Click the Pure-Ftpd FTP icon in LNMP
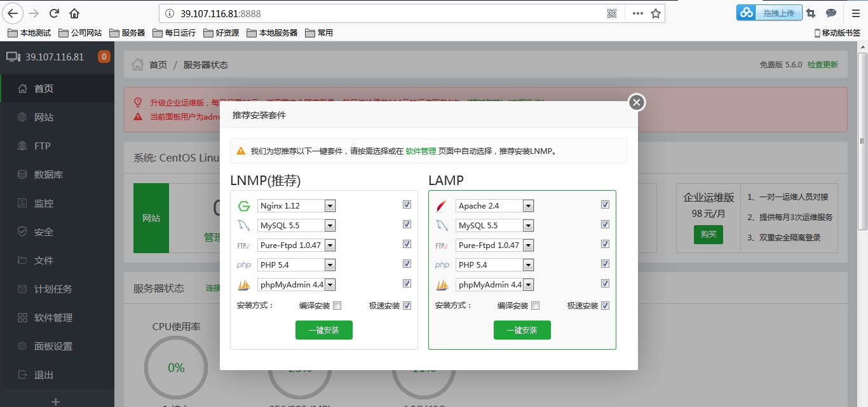 [x=244, y=245]
